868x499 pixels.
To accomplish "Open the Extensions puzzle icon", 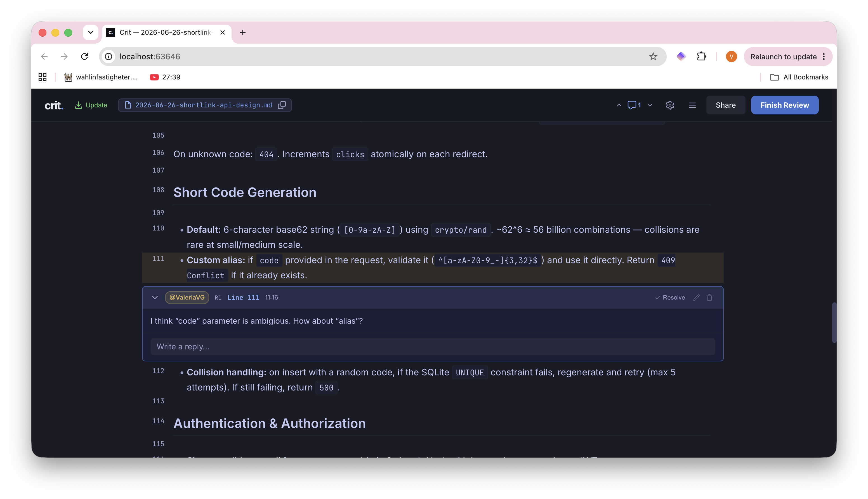I will point(702,57).
